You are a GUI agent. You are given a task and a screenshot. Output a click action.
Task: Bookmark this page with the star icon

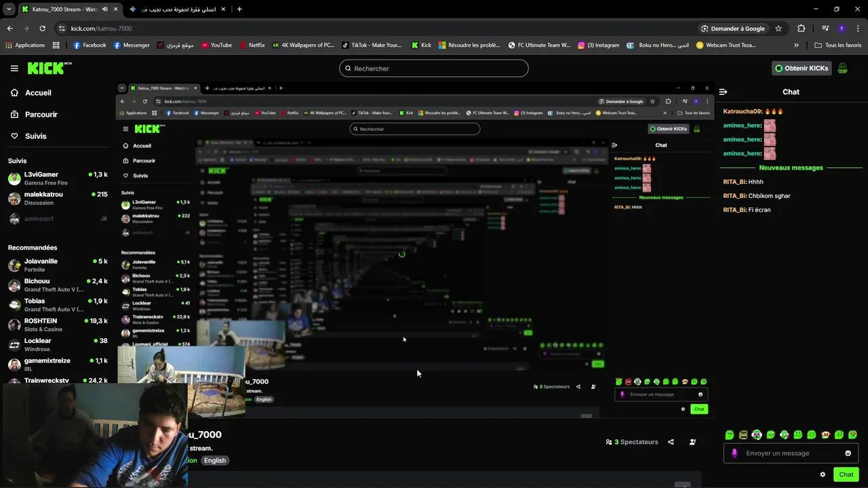[778, 28]
